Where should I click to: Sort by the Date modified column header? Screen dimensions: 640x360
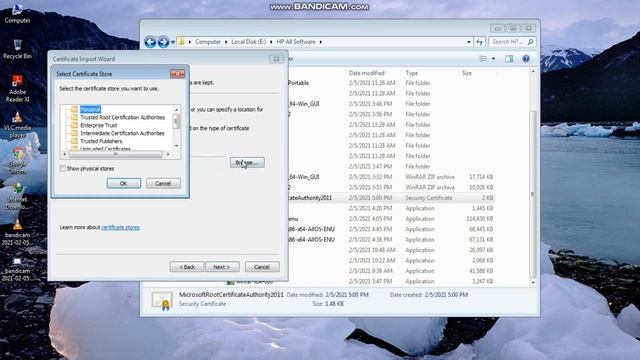(367, 73)
